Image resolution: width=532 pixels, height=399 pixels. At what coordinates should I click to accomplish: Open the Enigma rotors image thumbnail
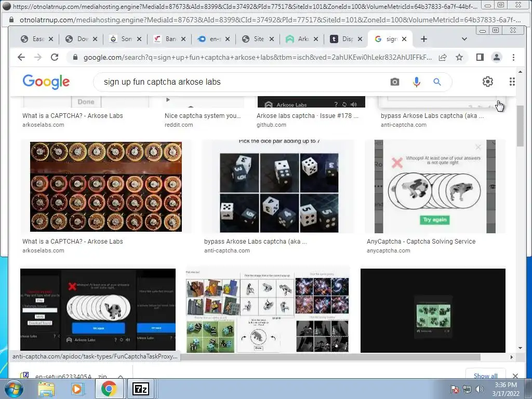(x=106, y=187)
